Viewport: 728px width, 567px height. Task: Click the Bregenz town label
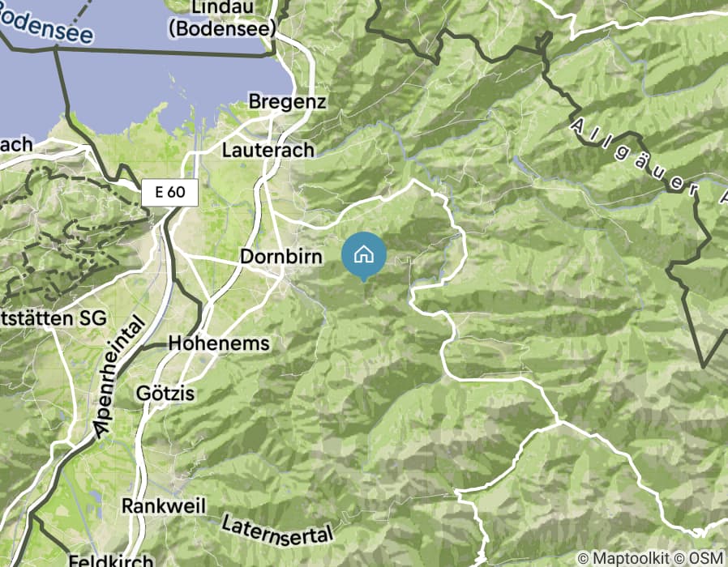[x=287, y=101]
